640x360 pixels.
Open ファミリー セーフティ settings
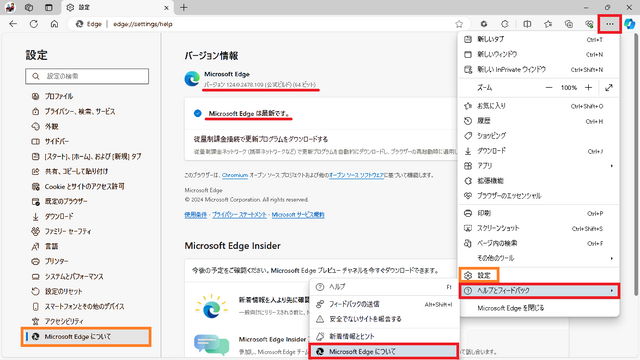[87, 231]
